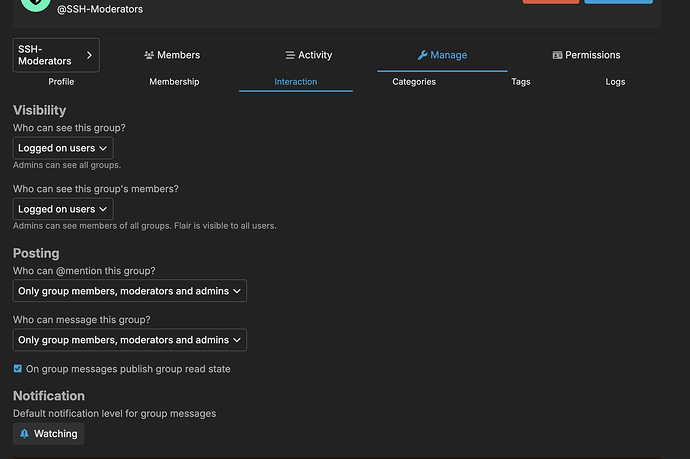This screenshot has height=459, width=690.
Task: Open the 'Who can message this group' dropdown
Action: click(130, 340)
